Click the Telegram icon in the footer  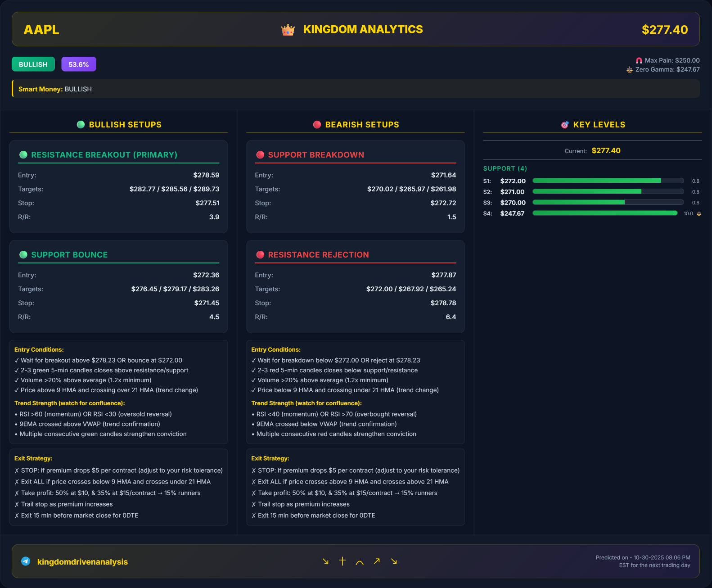point(26,561)
